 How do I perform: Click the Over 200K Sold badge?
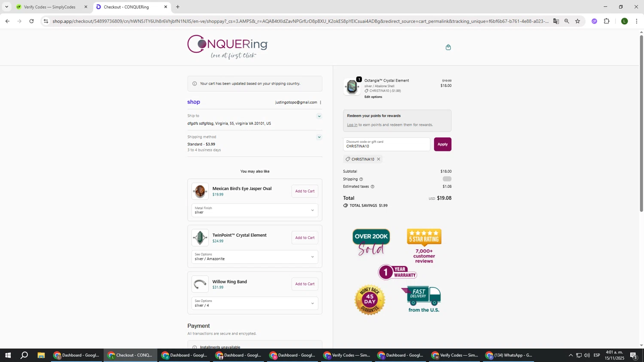pos(371,242)
